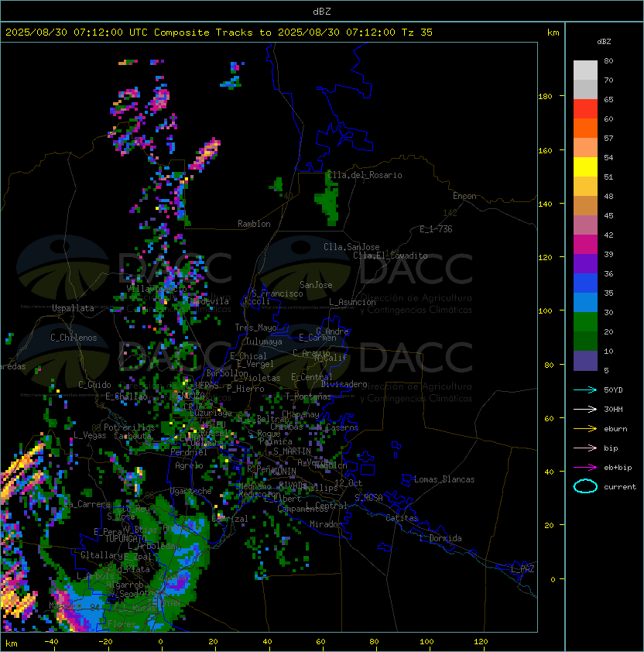
Task: Click the 'eb+bip' legend label
Action: click(618, 468)
